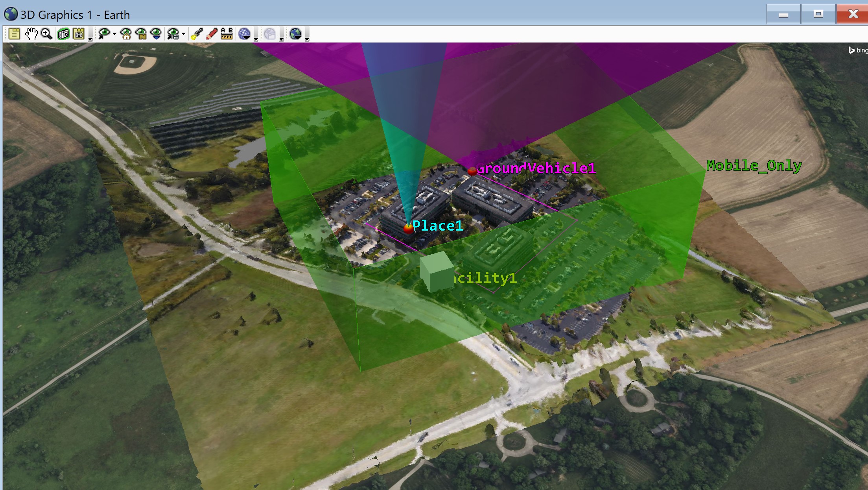Expand the View From/To eye dropdown arrow

[114, 34]
